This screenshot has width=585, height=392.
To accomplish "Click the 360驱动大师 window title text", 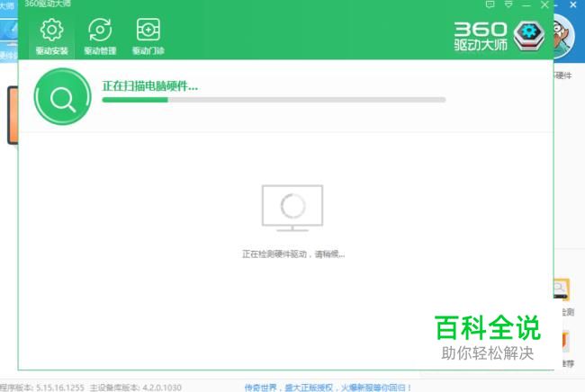I will pos(48,4).
